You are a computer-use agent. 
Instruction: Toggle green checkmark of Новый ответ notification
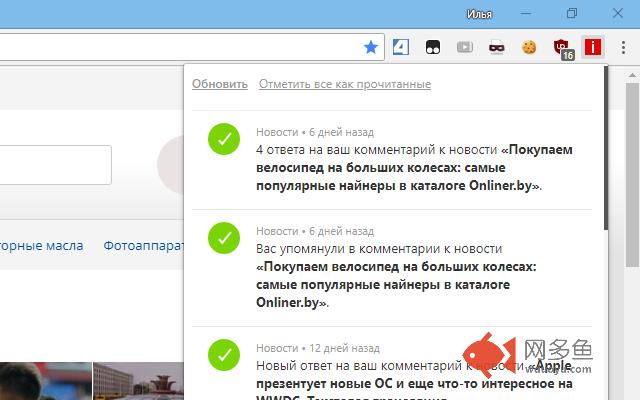224,355
